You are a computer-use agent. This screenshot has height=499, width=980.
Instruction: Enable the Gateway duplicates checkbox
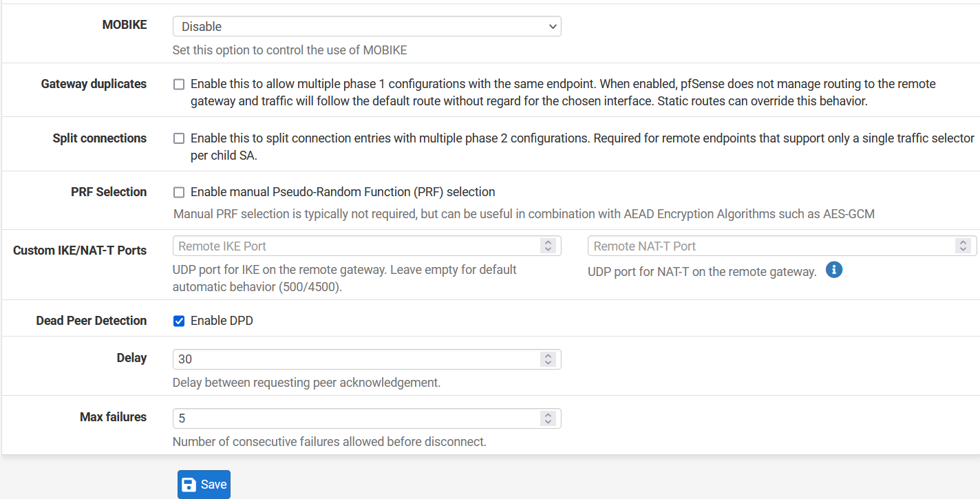point(179,84)
